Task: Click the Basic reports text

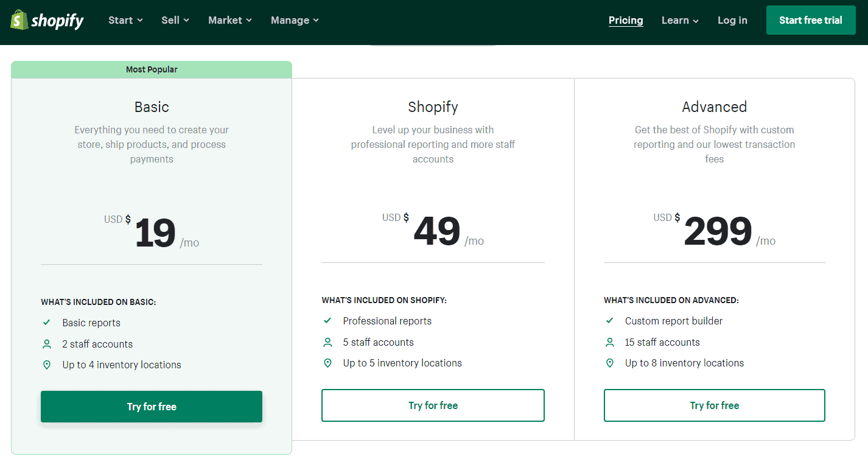Action: click(91, 323)
